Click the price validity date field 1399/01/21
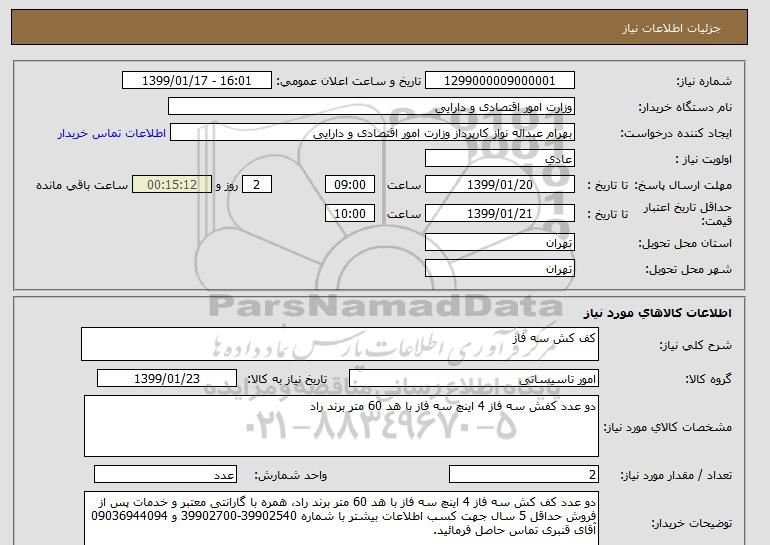 coord(499,213)
